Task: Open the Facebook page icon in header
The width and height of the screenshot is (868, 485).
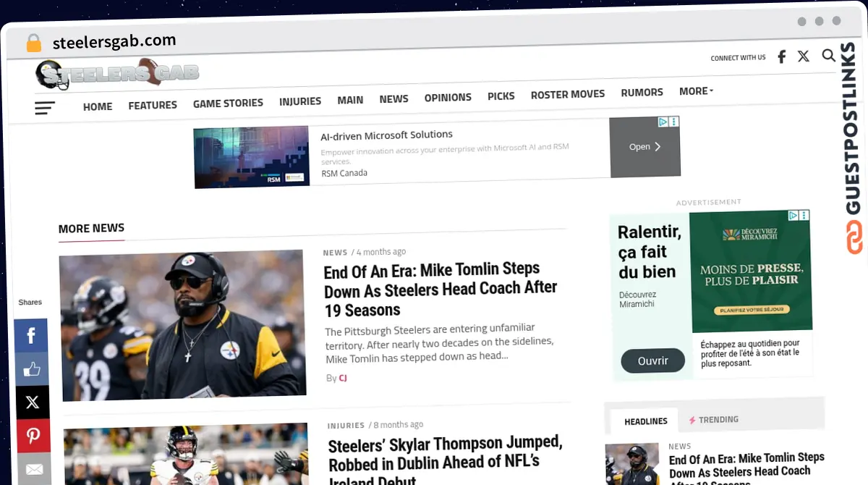Action: pos(781,56)
